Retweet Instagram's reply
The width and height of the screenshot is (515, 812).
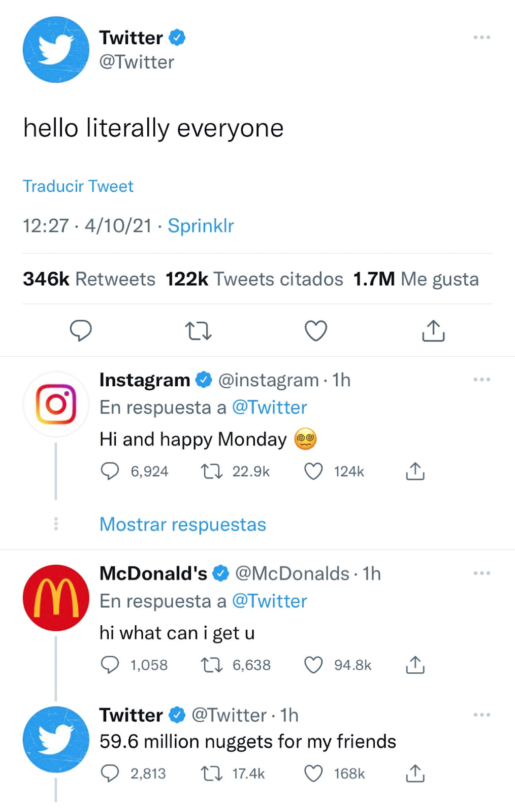click(212, 471)
